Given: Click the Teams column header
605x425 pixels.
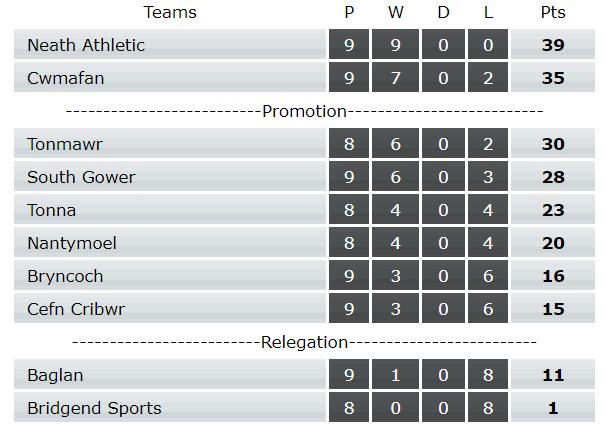Looking at the screenshot, I should click(x=170, y=12).
